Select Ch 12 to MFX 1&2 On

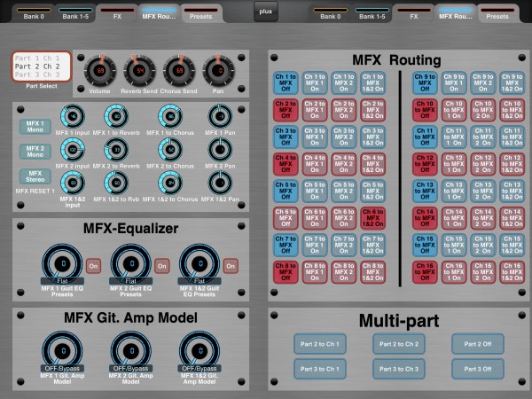coord(512,164)
